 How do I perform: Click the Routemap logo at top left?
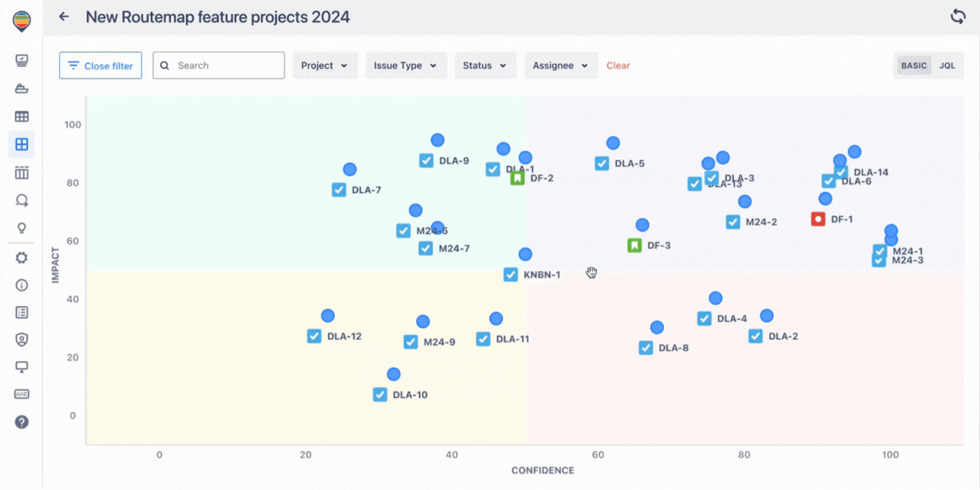(22, 21)
